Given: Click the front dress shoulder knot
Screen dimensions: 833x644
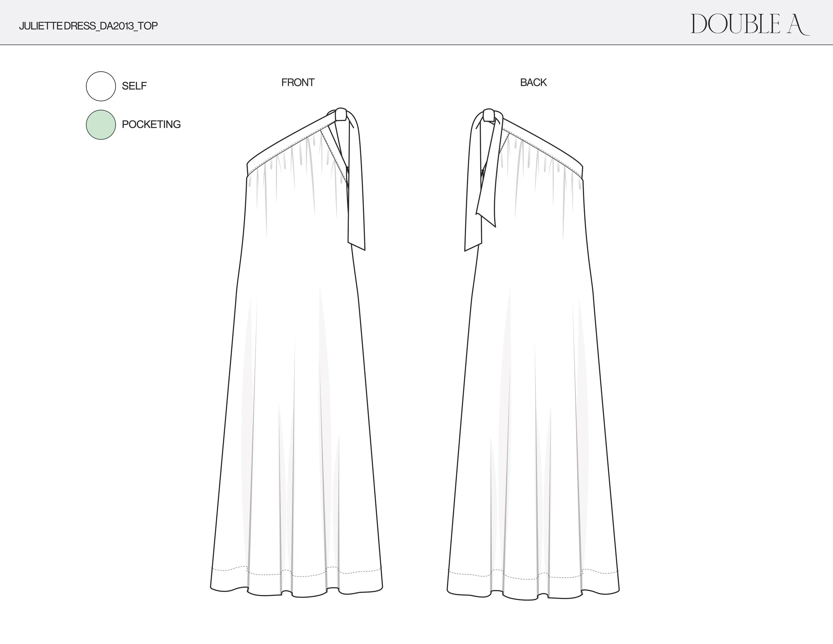Looking at the screenshot, I should [341, 114].
